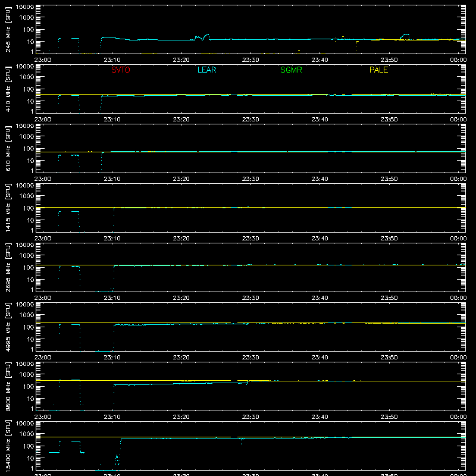Select the 2695 MHz [SFU] axis label
The image size is (476, 476).
[8, 267]
